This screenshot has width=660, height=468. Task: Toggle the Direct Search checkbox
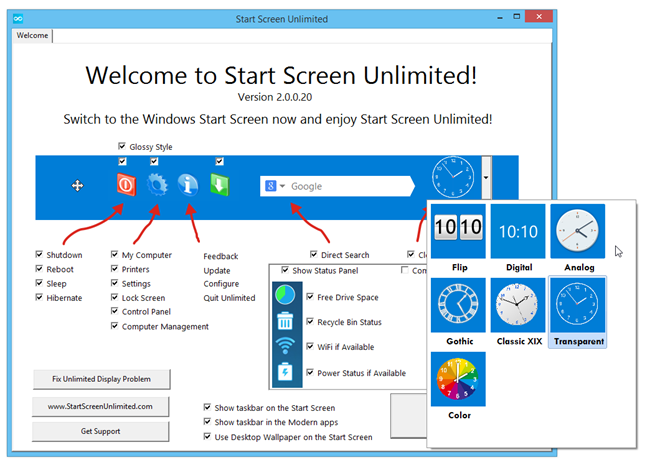pos(314,254)
